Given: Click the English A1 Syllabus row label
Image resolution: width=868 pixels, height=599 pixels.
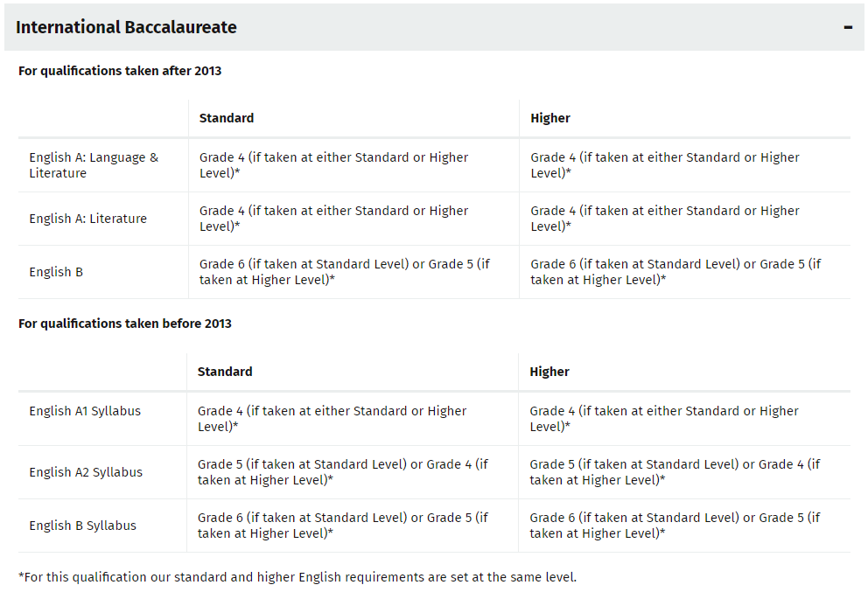Looking at the screenshot, I should point(85,411).
